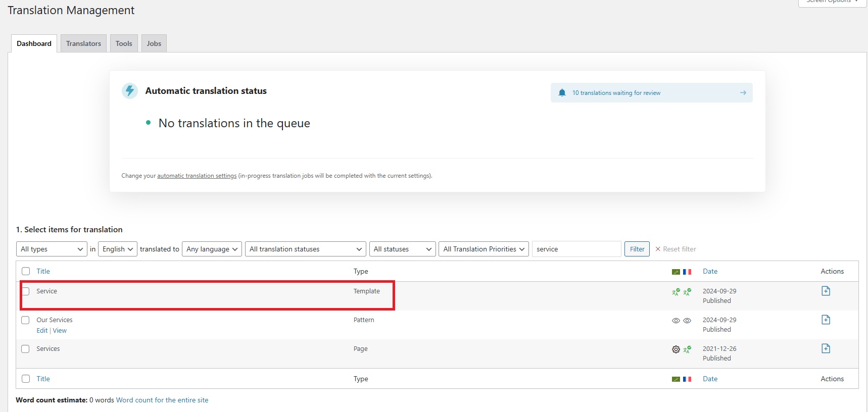Open the Jobs tab

coord(154,43)
